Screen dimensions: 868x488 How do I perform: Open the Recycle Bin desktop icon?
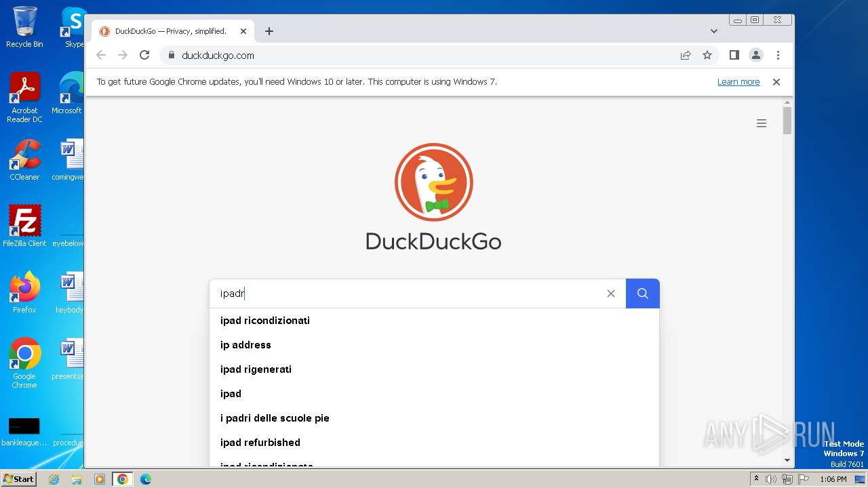(x=24, y=27)
